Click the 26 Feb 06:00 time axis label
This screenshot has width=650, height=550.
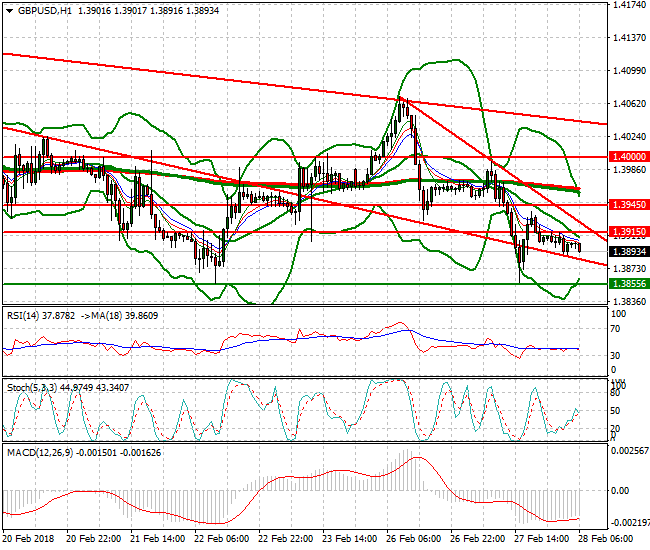click(x=414, y=539)
